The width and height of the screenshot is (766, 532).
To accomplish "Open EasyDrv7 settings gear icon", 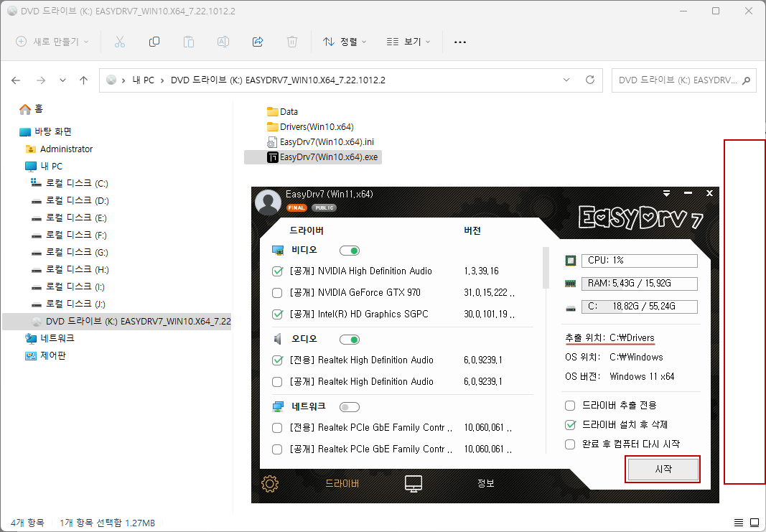I will pos(270,484).
